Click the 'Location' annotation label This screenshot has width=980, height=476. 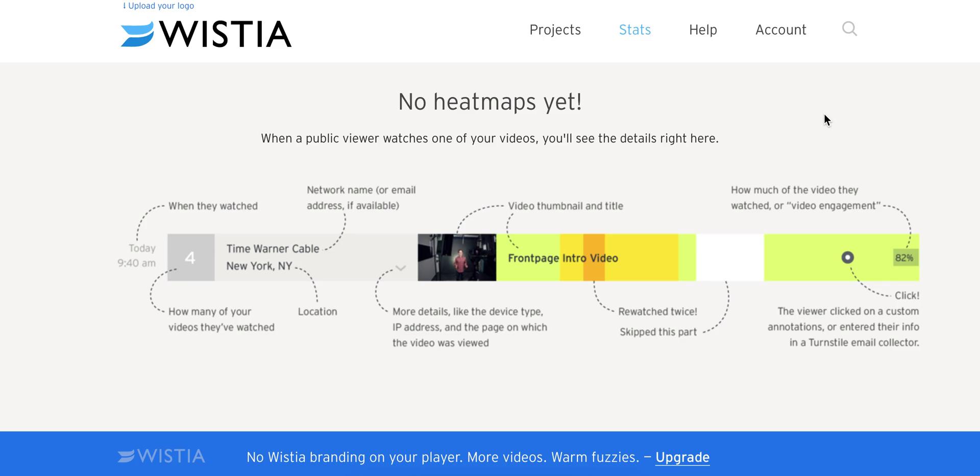317,312
